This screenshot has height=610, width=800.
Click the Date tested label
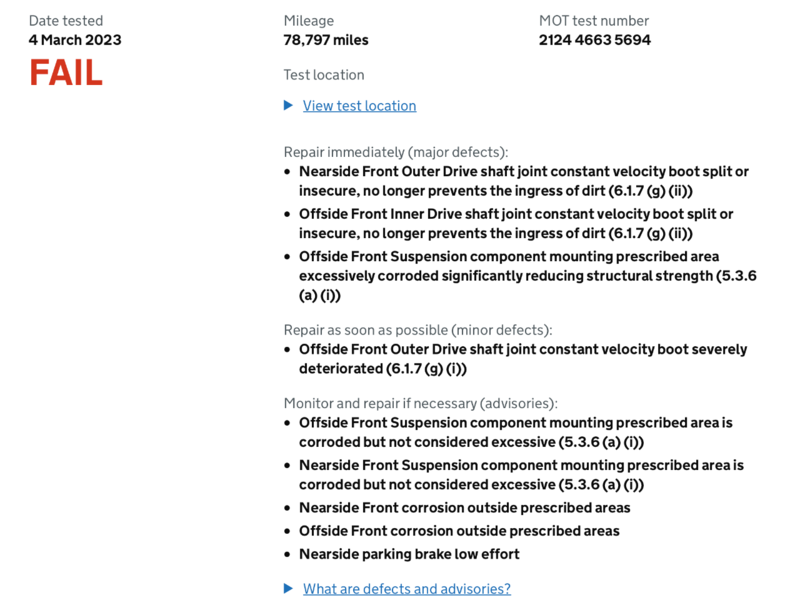(65, 20)
